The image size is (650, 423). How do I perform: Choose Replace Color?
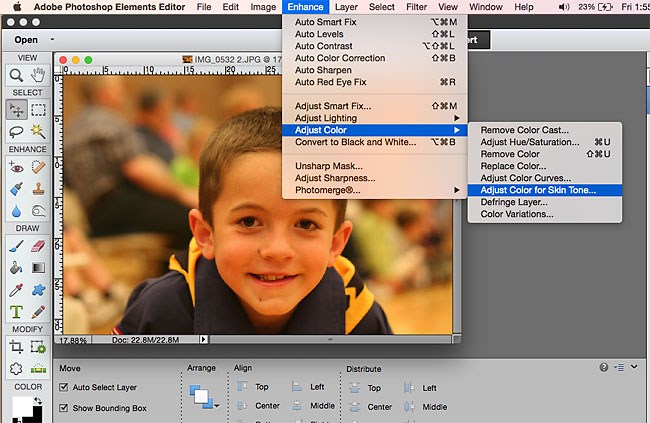coord(545,166)
